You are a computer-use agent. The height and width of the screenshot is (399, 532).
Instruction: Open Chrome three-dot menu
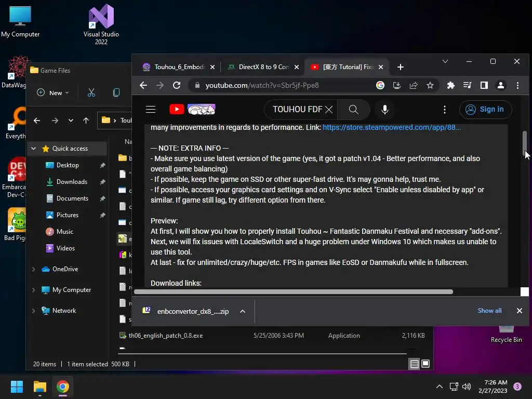(517, 85)
